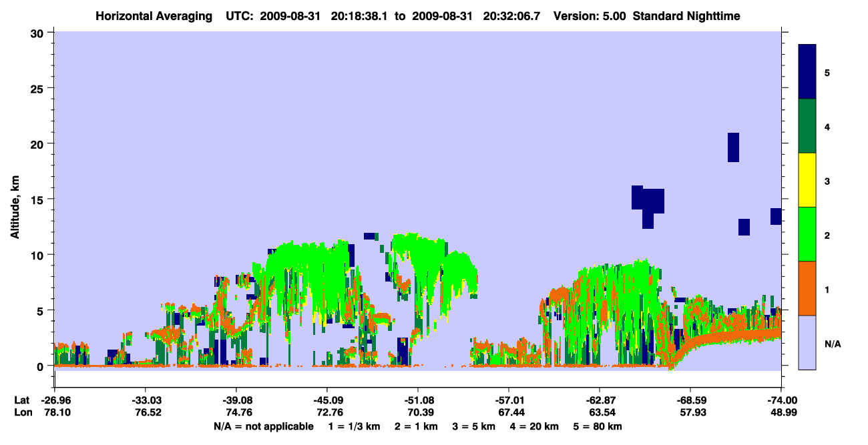868x445 pixels.
Task: Click the legend text '1 = 1/3 km'
Action: point(353,426)
